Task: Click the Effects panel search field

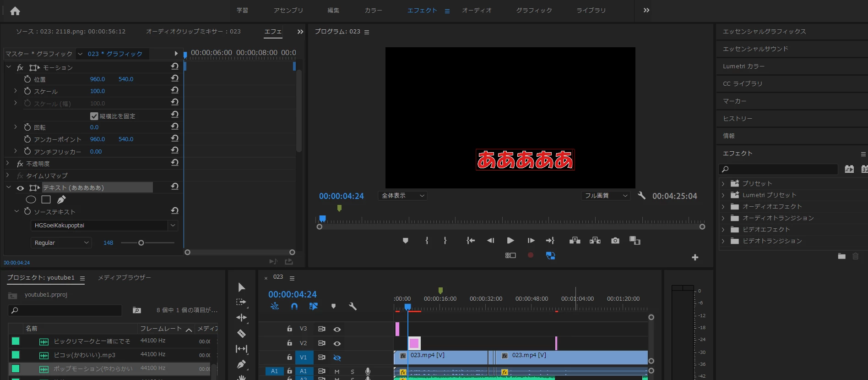Action: (x=778, y=169)
